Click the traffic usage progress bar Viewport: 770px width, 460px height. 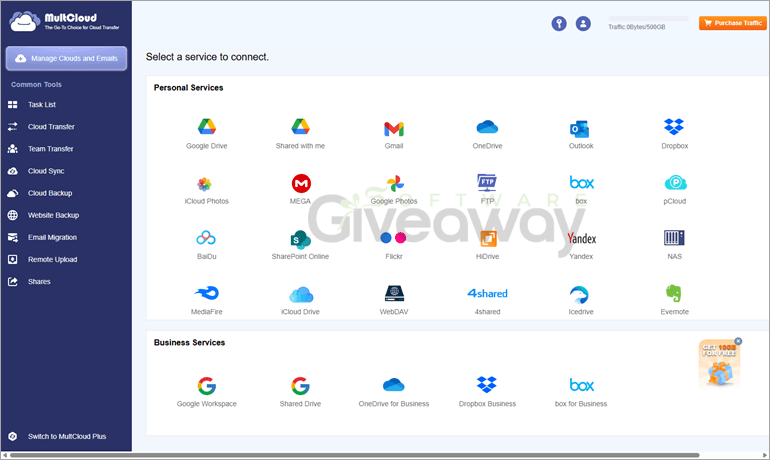pyautogui.click(x=648, y=19)
